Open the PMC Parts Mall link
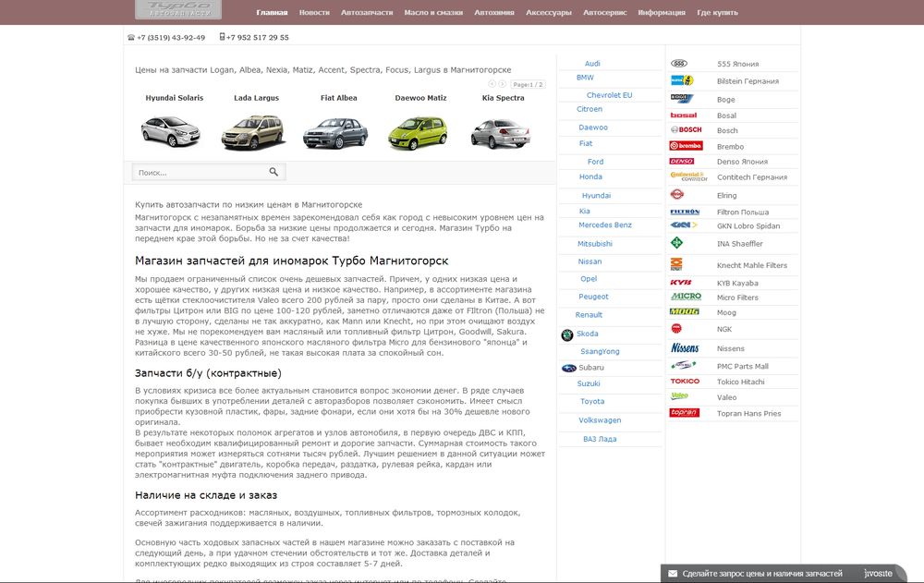The image size is (924, 583). click(742, 366)
